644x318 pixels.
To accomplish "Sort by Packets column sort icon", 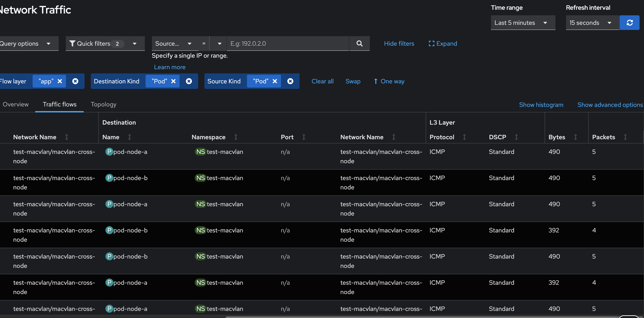I will pyautogui.click(x=625, y=137).
